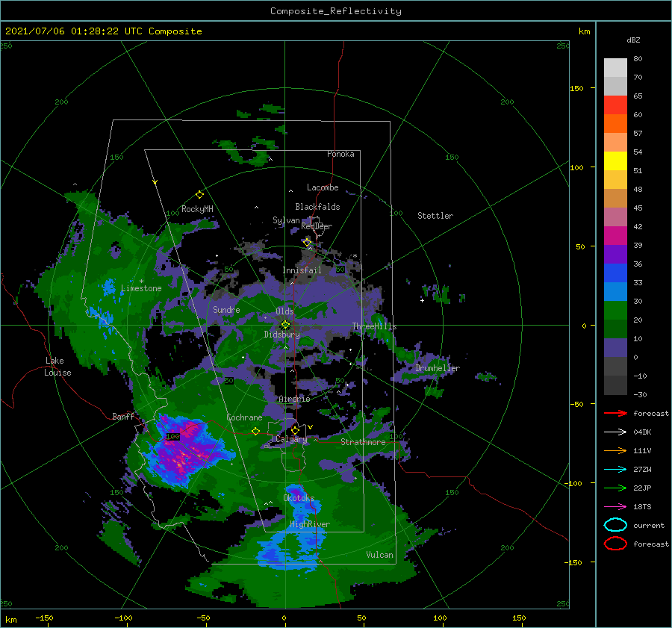Pick the orange 57-60 dBZ swatch

click(x=615, y=124)
